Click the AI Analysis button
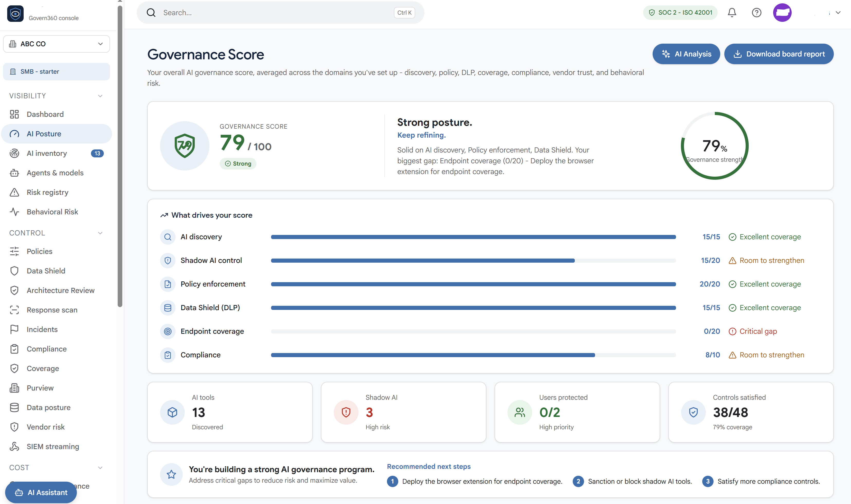The image size is (851, 504). 686,54
